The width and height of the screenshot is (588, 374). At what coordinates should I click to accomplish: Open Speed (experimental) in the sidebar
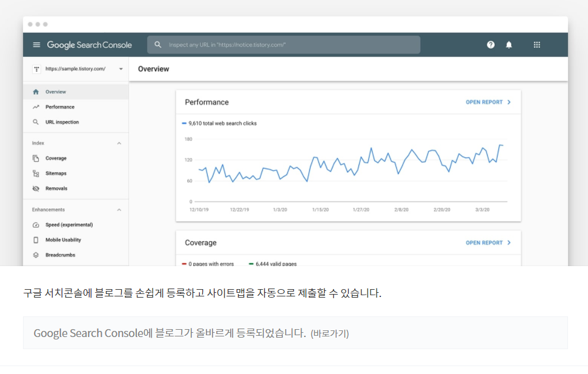pos(76,225)
